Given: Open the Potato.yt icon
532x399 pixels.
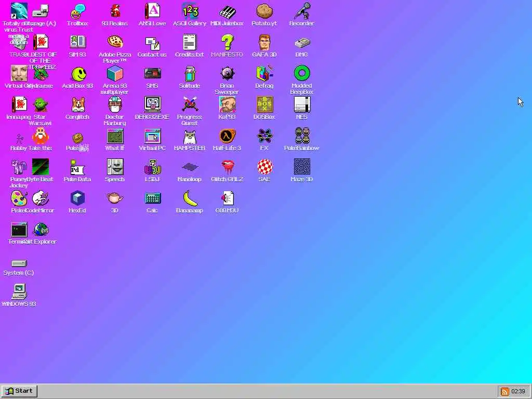Looking at the screenshot, I should [264, 11].
